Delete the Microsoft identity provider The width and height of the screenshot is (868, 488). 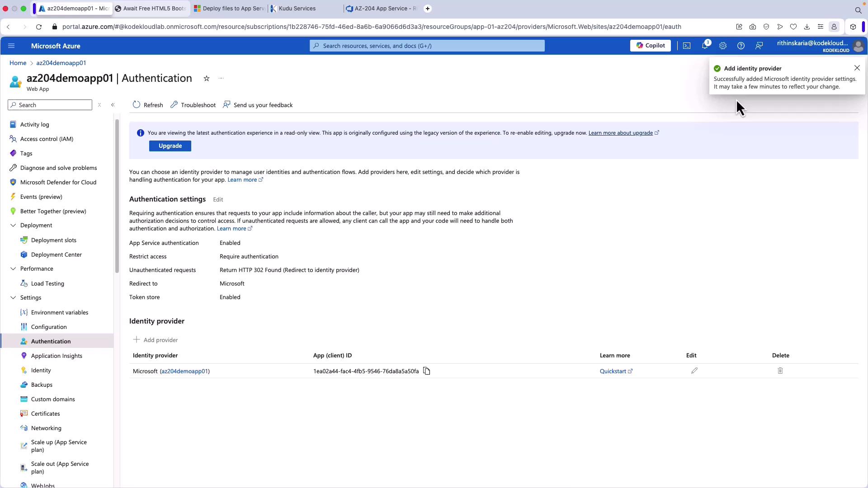tap(780, 371)
